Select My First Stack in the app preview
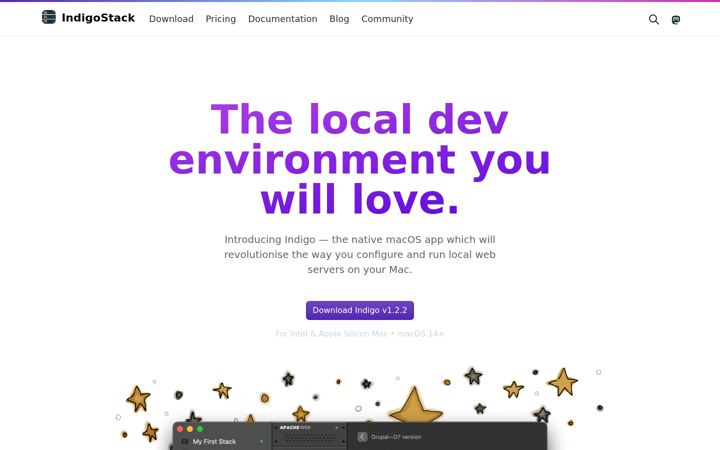Viewport: 720px width, 450px height. (214, 441)
